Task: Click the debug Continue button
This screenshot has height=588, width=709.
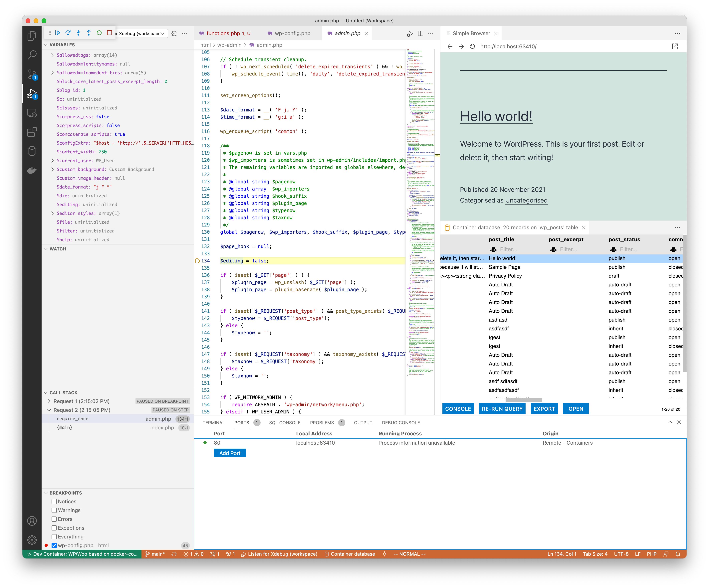Action: point(58,33)
